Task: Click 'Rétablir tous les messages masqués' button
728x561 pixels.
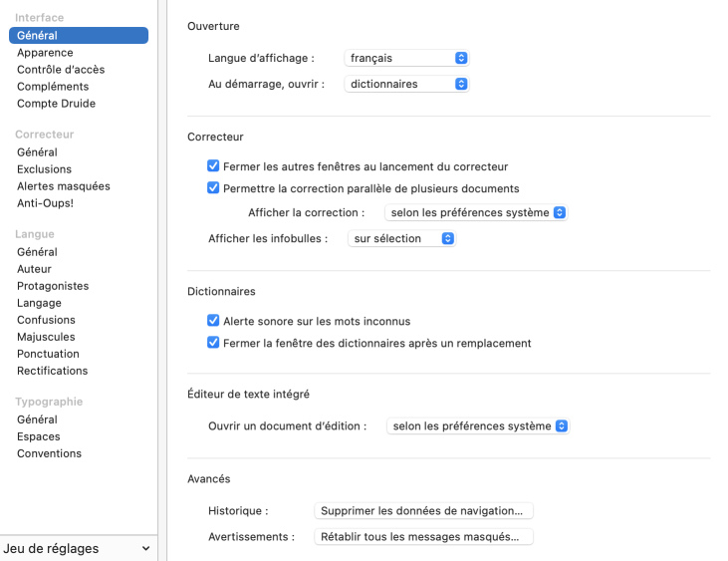Action: click(x=423, y=537)
